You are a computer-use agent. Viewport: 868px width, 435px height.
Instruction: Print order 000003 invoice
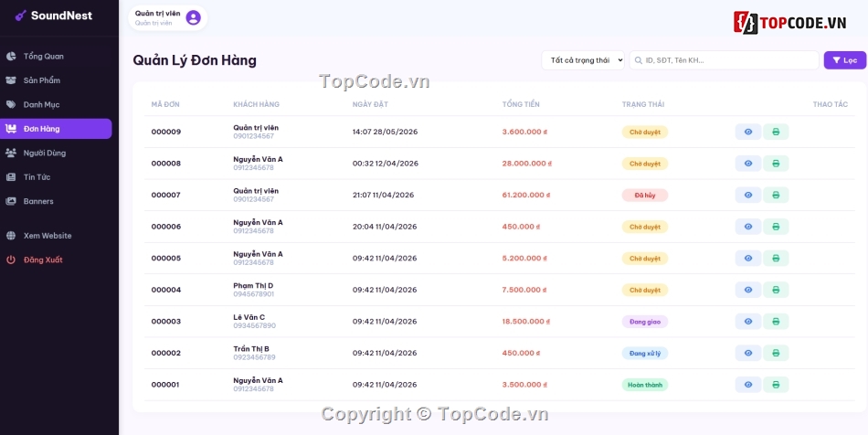776,321
